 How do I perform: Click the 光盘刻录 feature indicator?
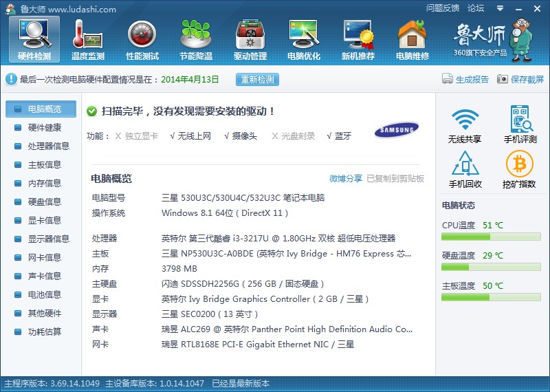(294, 135)
